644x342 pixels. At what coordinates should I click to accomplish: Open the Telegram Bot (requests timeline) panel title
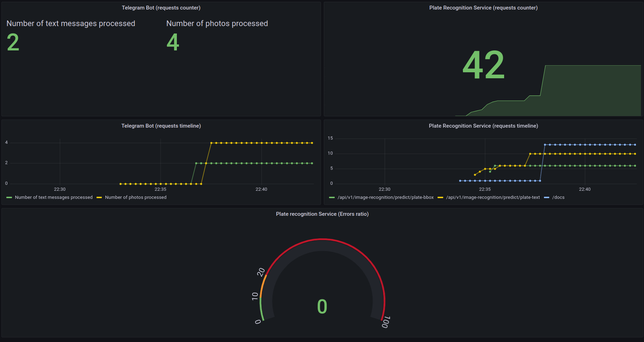pyautogui.click(x=161, y=126)
